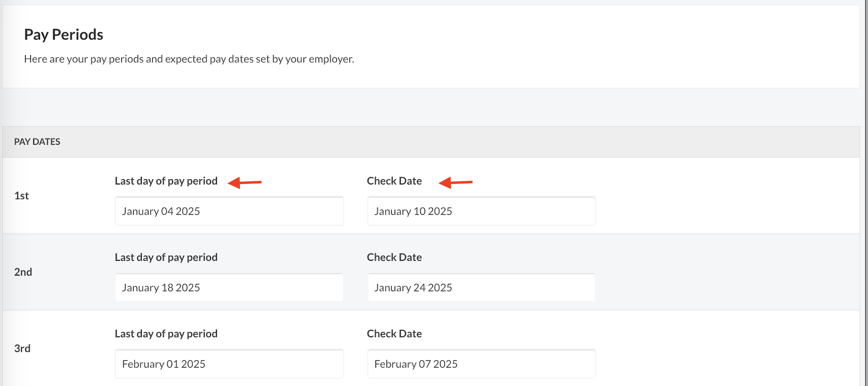Image resolution: width=868 pixels, height=386 pixels.
Task: Click the 1st pay date row label
Action: pos(21,196)
